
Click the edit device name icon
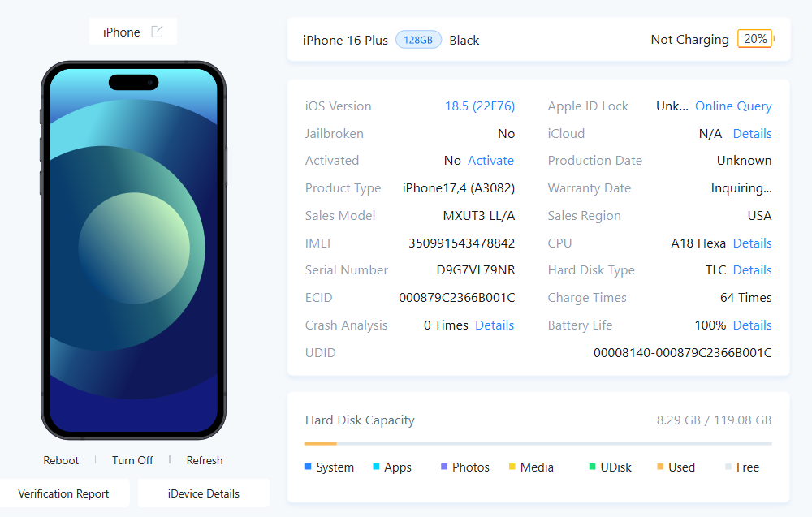(x=157, y=32)
